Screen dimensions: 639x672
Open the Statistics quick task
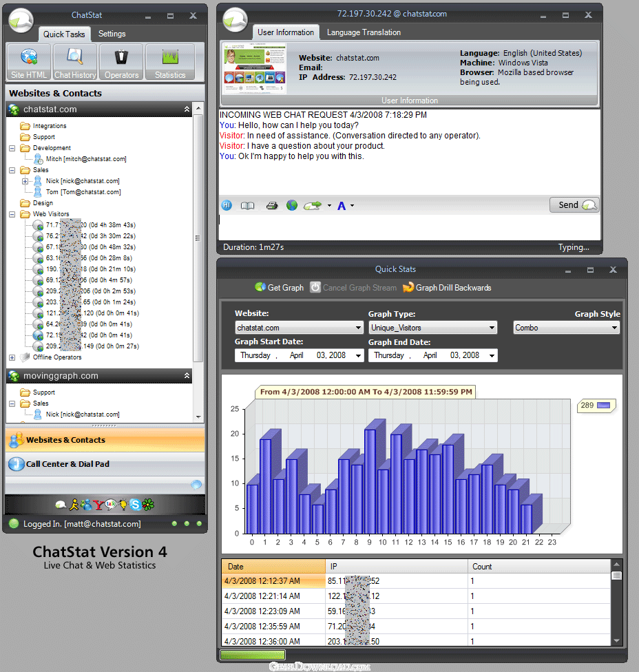click(x=170, y=62)
